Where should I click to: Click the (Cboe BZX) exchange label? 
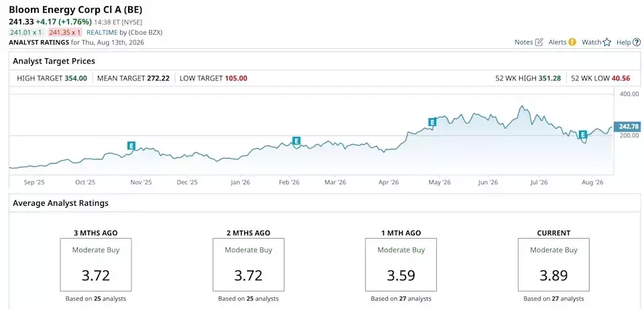click(146, 32)
